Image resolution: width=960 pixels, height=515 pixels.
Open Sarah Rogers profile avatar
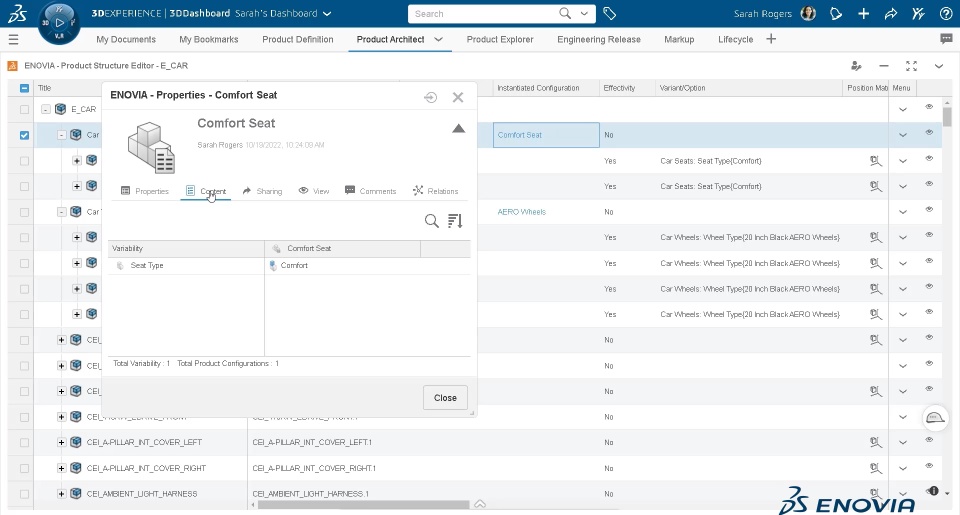[x=808, y=13]
